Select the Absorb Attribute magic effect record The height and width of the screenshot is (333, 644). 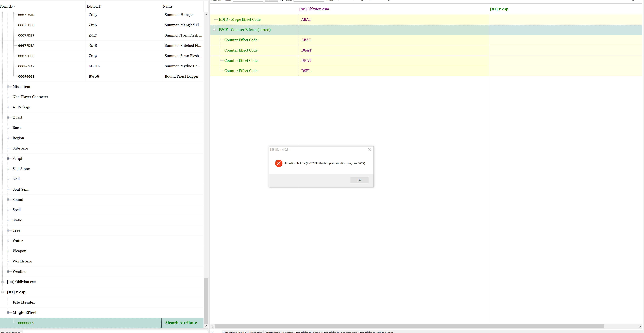(x=181, y=323)
